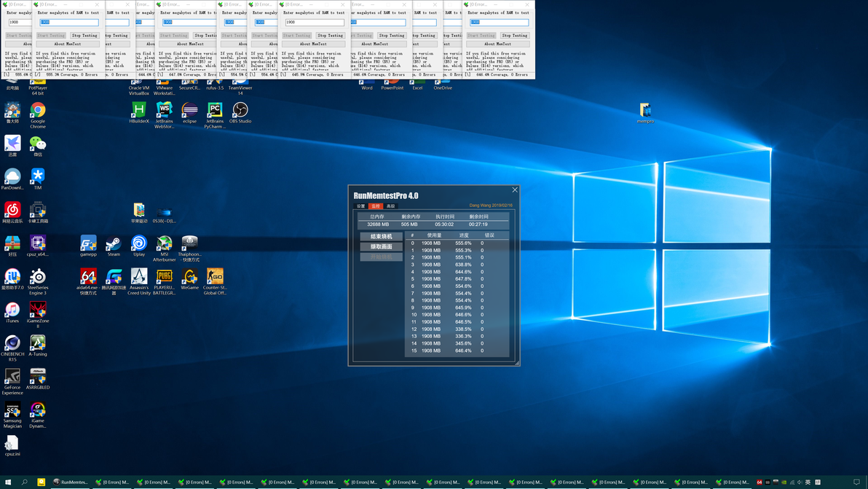Open Google Chrome from the desktop
Viewport: 868px width, 489px height.
click(x=38, y=111)
